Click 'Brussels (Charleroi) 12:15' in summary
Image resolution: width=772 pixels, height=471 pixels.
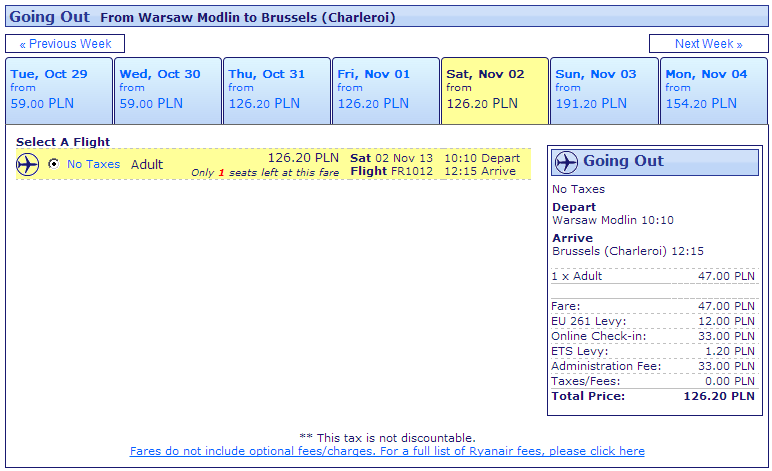point(628,251)
